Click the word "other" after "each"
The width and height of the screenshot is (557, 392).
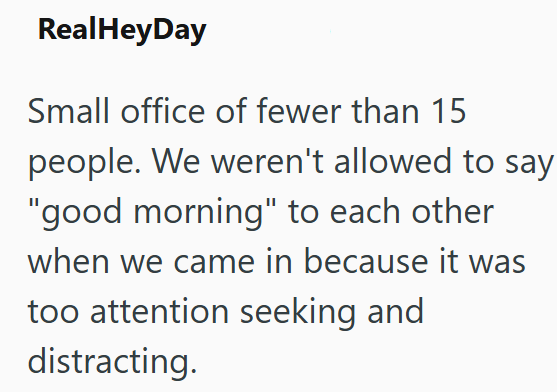pos(453,211)
